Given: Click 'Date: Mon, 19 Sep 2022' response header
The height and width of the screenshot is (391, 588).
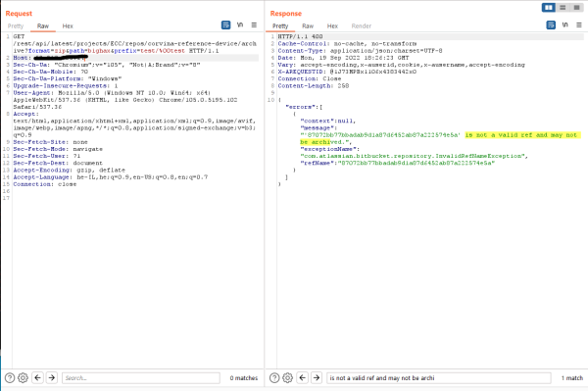Looking at the screenshot, I should [x=343, y=58].
